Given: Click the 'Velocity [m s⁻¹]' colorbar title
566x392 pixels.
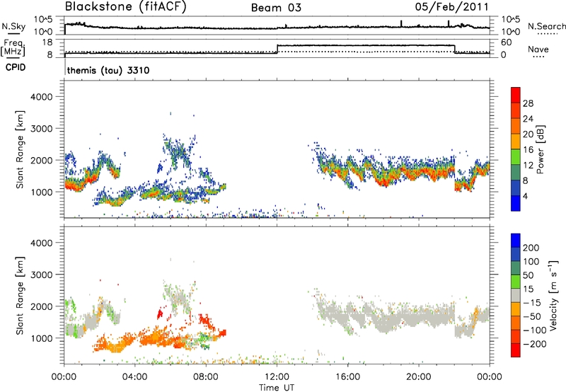Looking at the screenshot, I should pyautogui.click(x=553, y=295).
